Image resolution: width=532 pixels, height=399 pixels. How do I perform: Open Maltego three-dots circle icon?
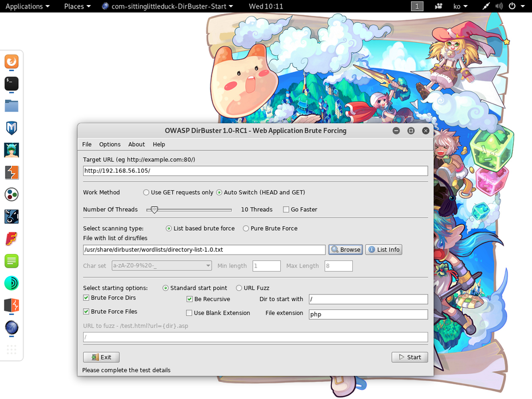11,194
